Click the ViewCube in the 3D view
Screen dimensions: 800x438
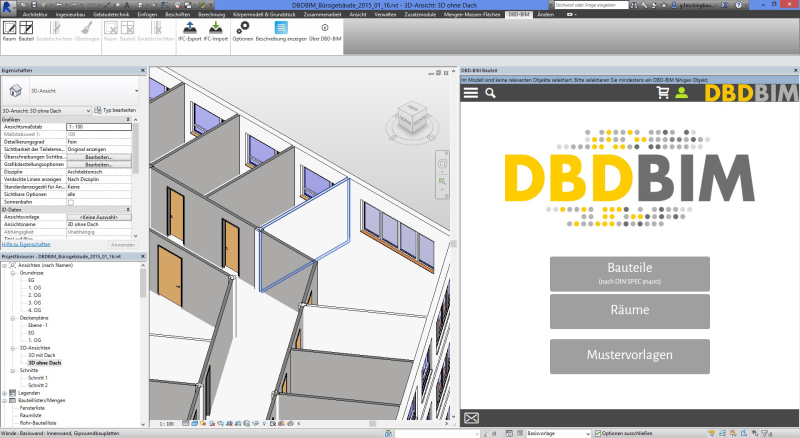(412, 118)
